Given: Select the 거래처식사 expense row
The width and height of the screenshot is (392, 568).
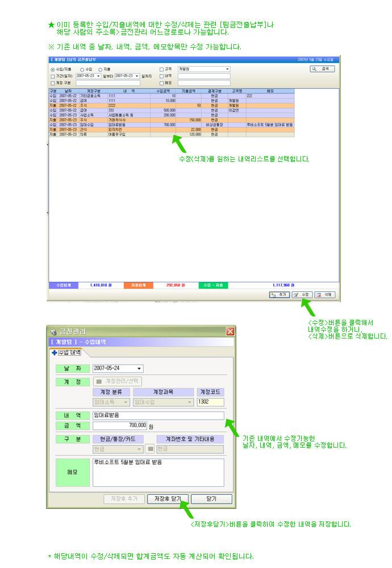Looking at the screenshot, I should tap(172, 120).
